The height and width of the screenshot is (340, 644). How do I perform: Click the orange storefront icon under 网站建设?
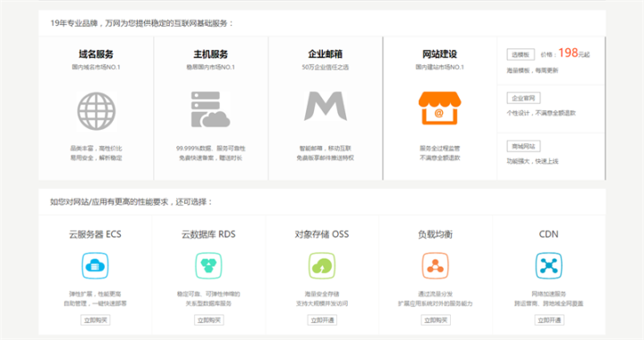[439, 108]
